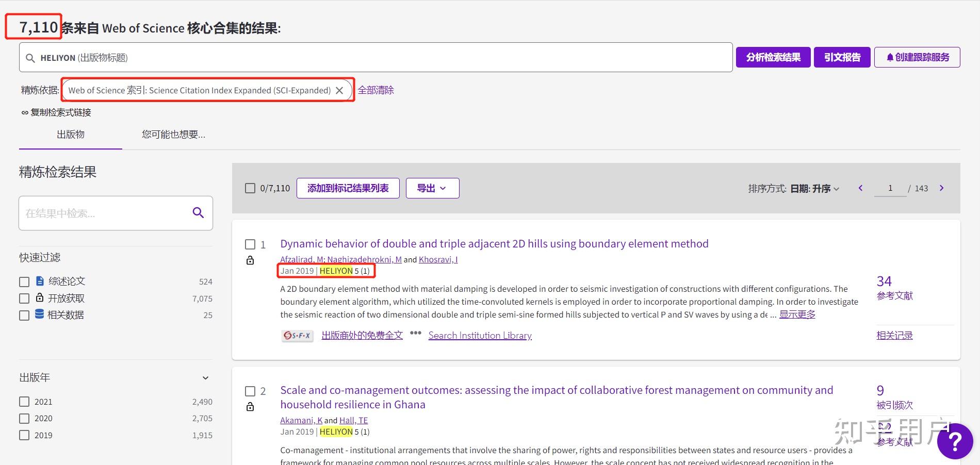
Task: Remove the SCI-Expanded refine filter with its X
Action: point(339,90)
